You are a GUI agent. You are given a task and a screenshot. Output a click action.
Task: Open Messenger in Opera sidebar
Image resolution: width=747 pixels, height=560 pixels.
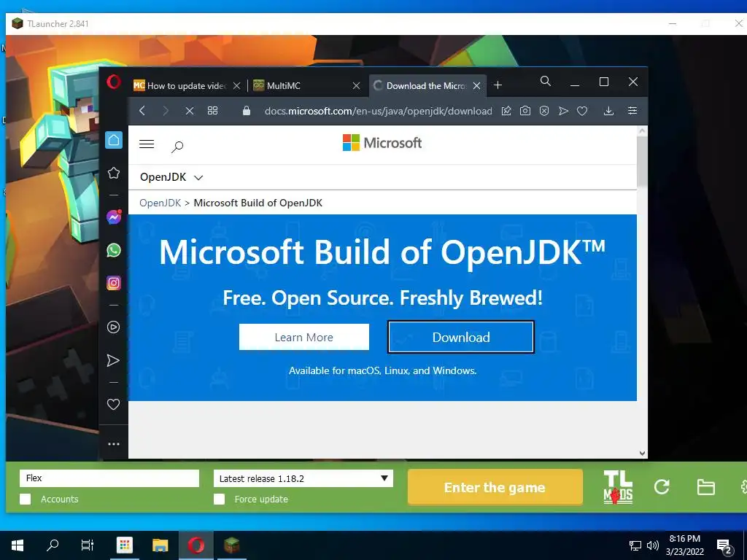click(x=113, y=217)
